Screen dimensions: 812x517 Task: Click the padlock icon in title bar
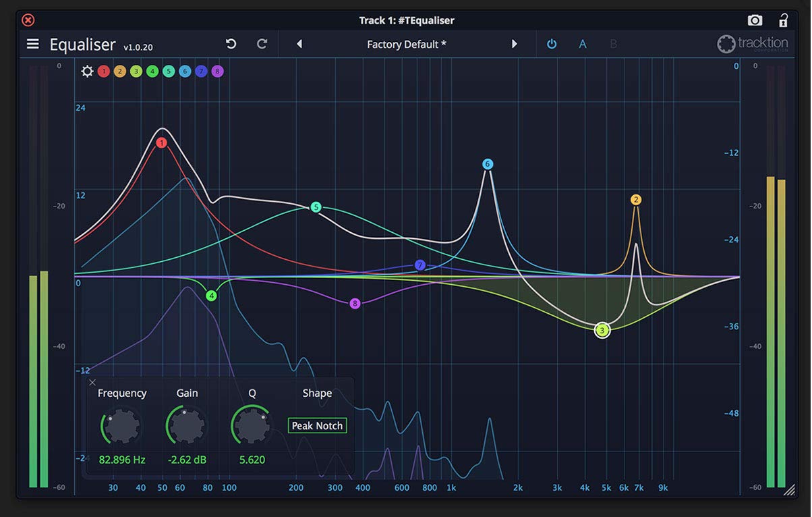[783, 20]
